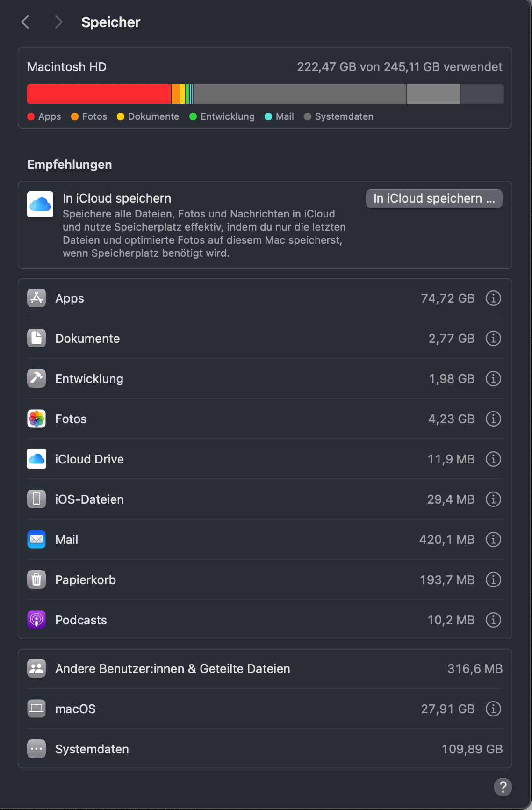The width and height of the screenshot is (532, 810).
Task: Click info icon for iOS-Dateien
Action: click(493, 499)
